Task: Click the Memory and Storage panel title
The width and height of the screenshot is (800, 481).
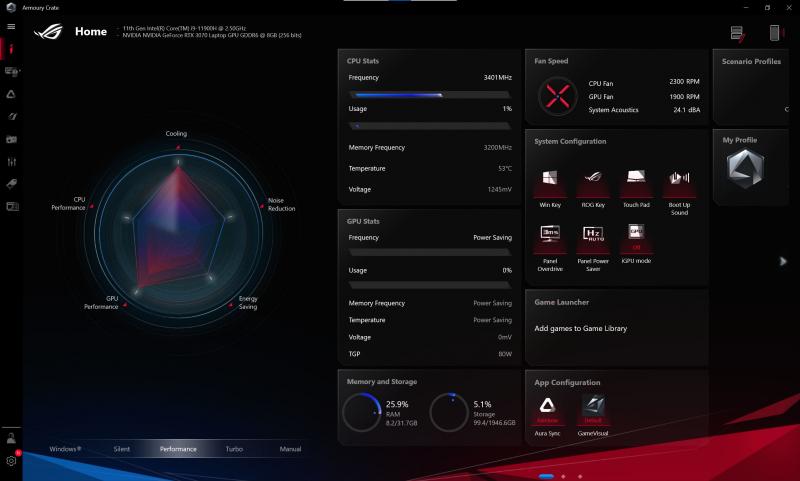Action: pyautogui.click(x=382, y=382)
